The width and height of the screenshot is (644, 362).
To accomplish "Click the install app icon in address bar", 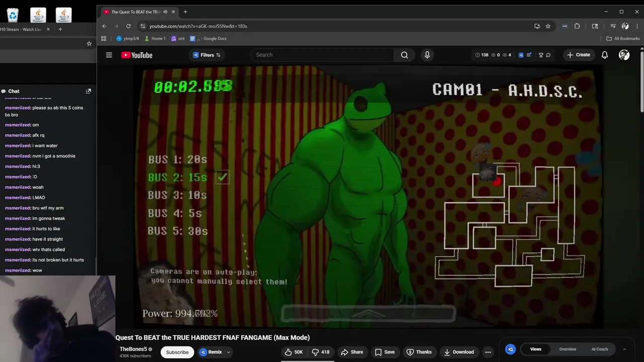I will pos(537,26).
